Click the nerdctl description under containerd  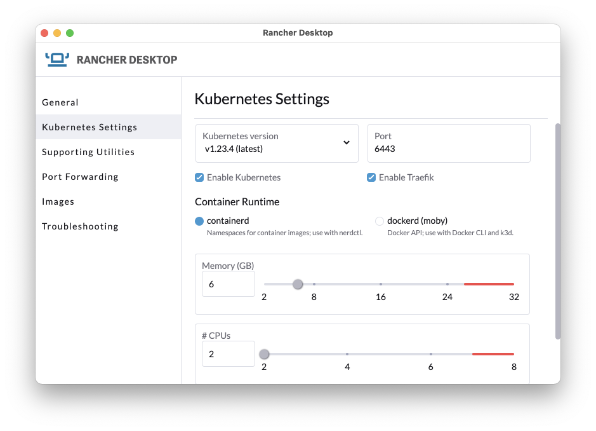(x=285, y=233)
